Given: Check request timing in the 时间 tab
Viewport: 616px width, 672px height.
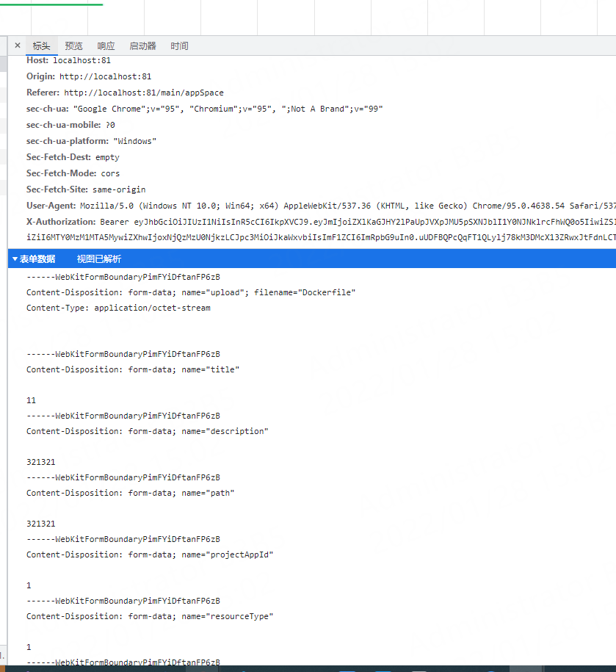Looking at the screenshot, I should pos(179,45).
